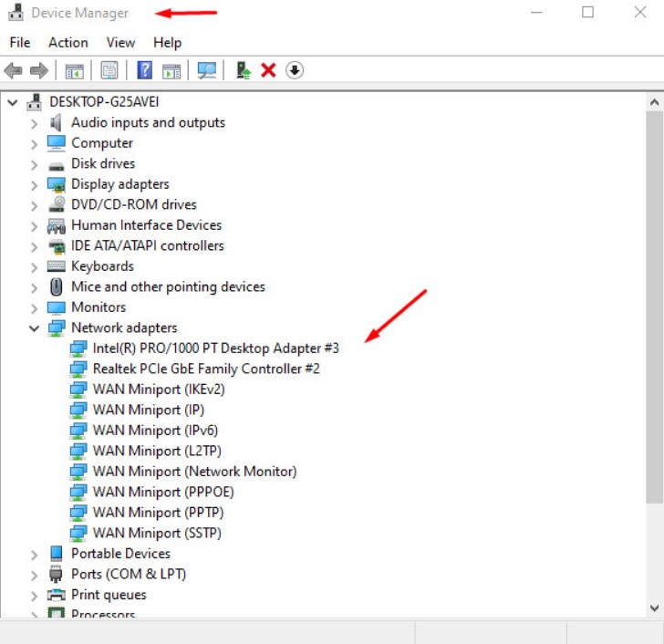This screenshot has height=644, width=664.
Task: Select the Portable Devices icon
Action: [57, 554]
